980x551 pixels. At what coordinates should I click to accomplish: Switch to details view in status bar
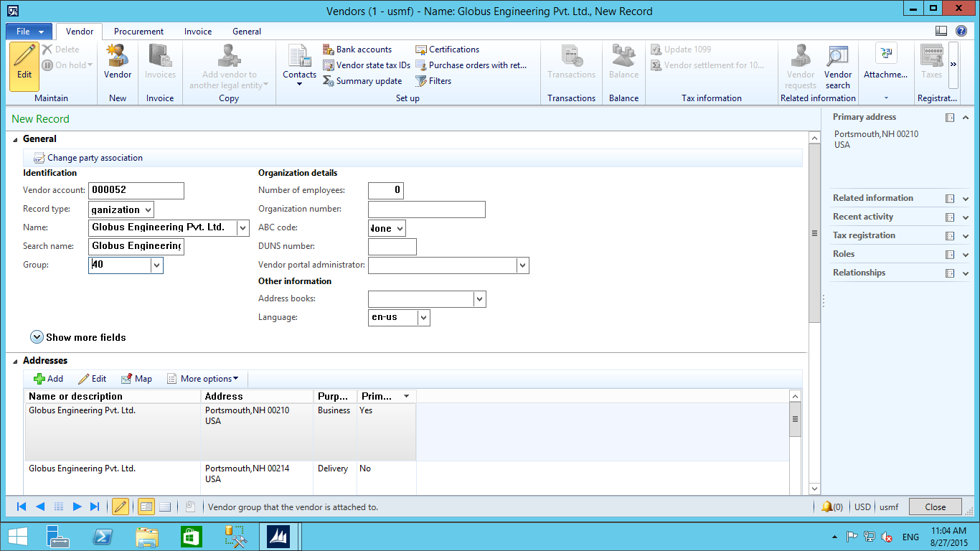(x=146, y=507)
